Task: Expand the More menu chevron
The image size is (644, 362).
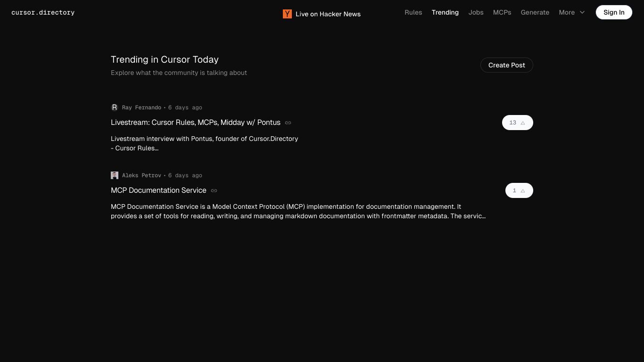Action: click(582, 12)
